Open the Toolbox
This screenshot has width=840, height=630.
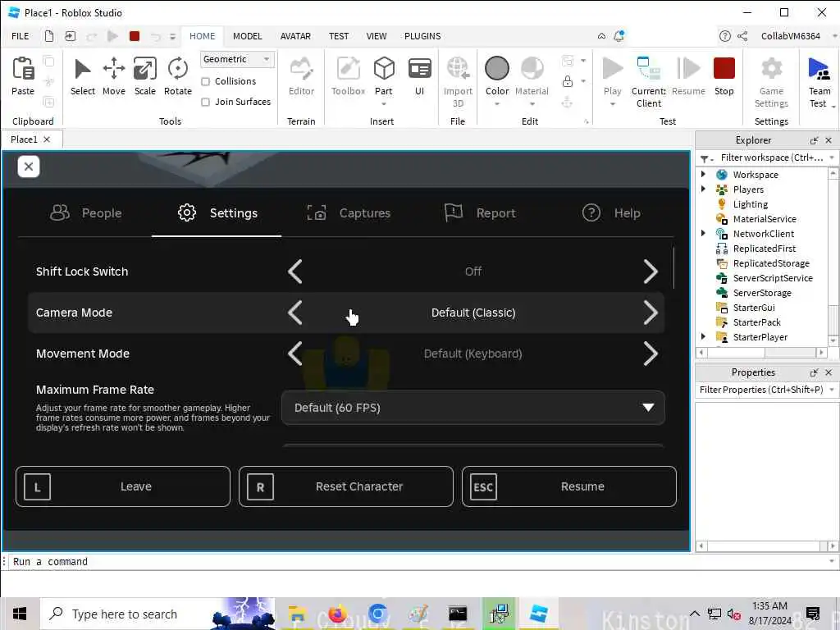coord(348,76)
